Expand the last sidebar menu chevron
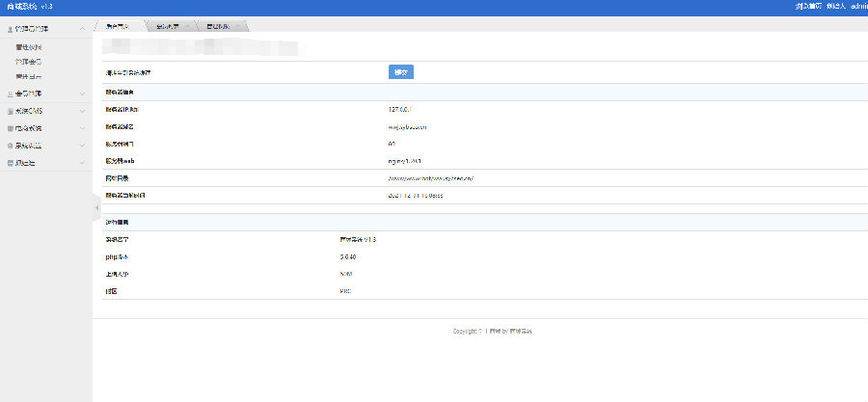This screenshot has height=402, width=868. tap(82, 163)
